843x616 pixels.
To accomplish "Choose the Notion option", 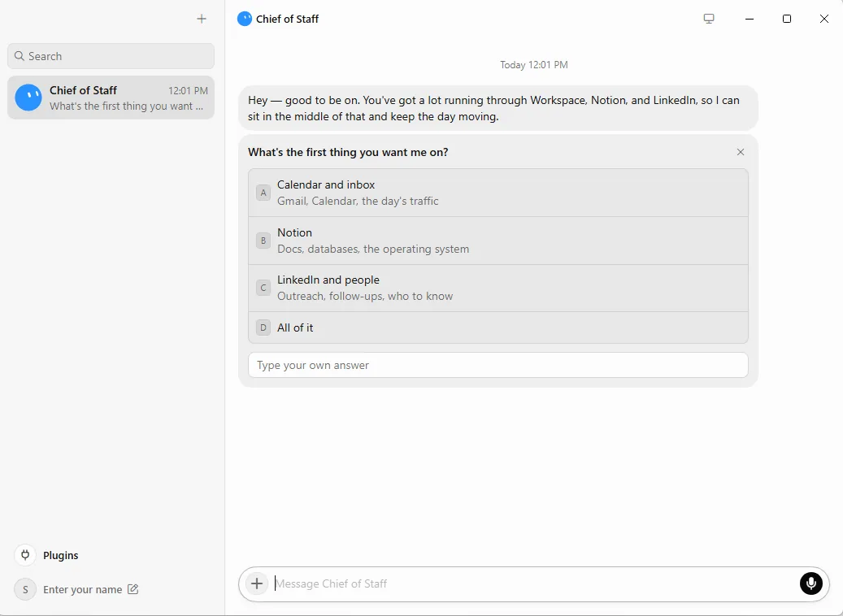I will pos(498,241).
